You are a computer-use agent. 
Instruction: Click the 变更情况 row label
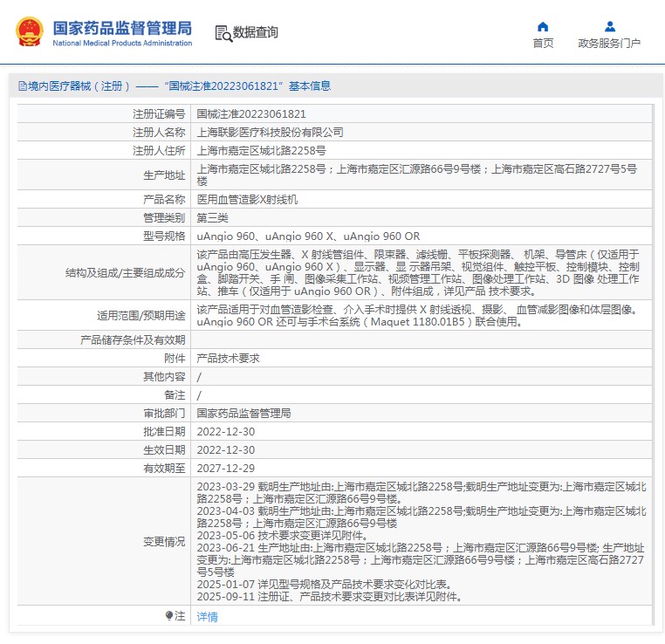164,542
